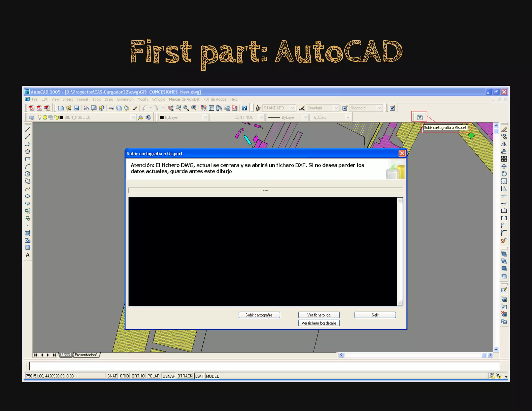Click the command line input field

pos(264,366)
